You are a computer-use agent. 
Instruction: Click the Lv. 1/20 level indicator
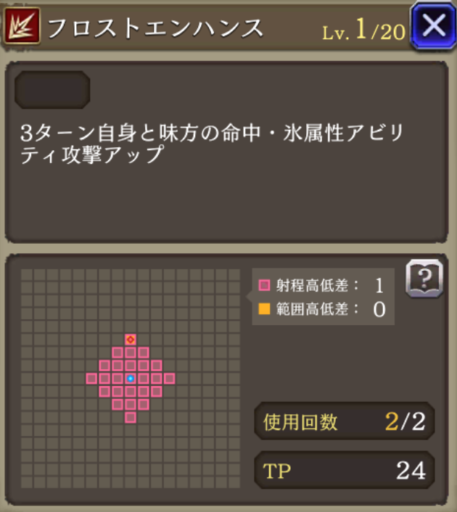(364, 31)
